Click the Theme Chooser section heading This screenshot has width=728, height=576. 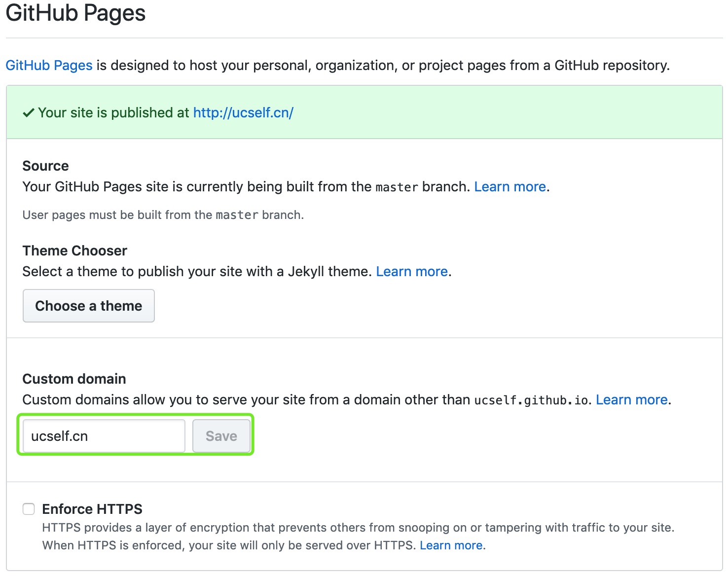[x=75, y=251]
